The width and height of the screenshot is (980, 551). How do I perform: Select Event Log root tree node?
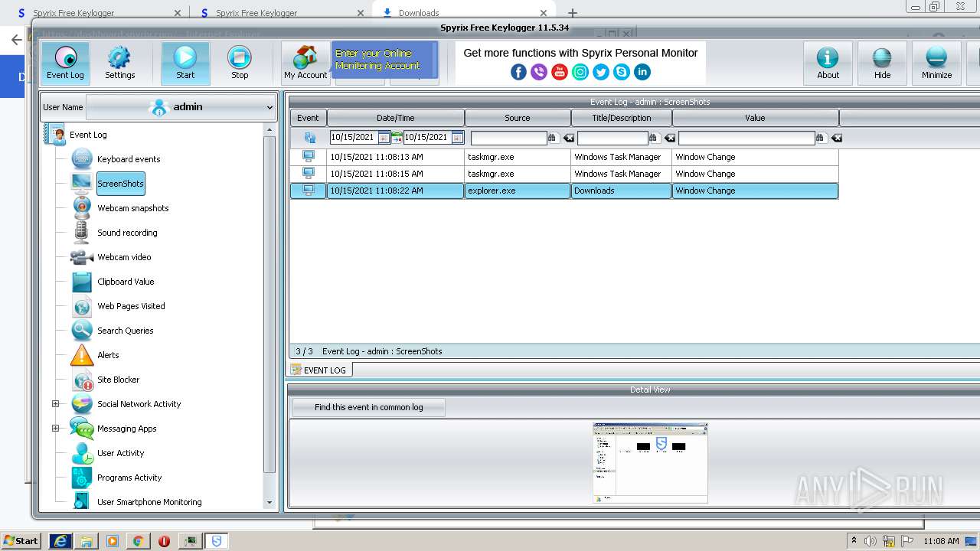88,135
